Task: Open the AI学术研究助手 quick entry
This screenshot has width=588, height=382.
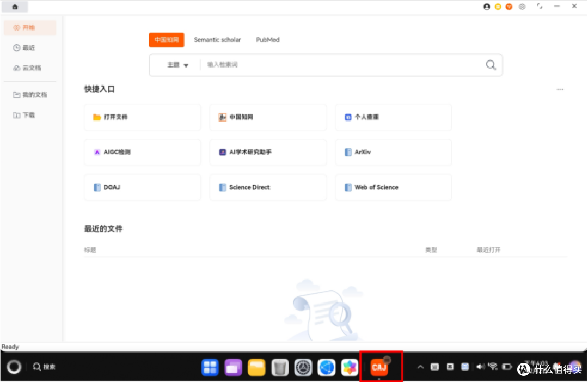Action: coord(268,153)
